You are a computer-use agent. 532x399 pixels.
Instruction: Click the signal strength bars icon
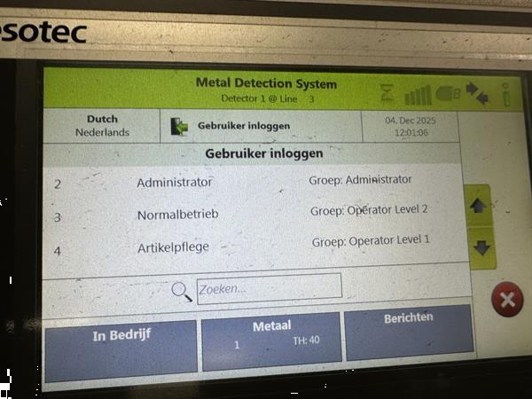pos(418,95)
